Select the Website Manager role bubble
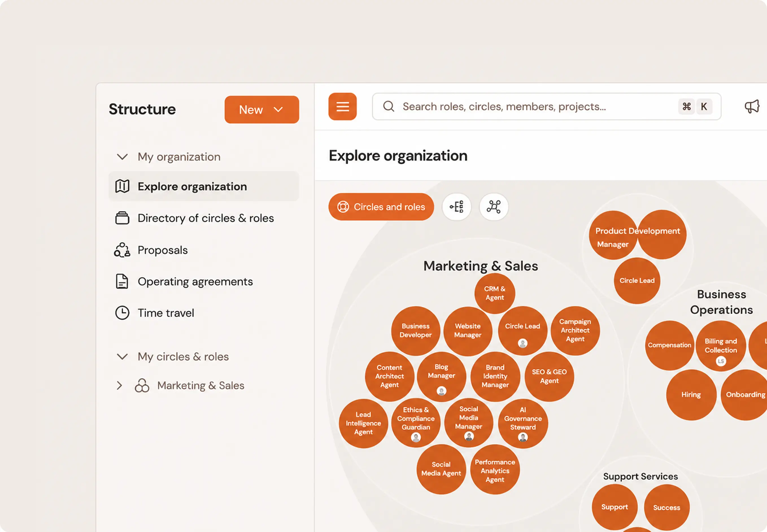Screen dimensions: 767x532 468,331
